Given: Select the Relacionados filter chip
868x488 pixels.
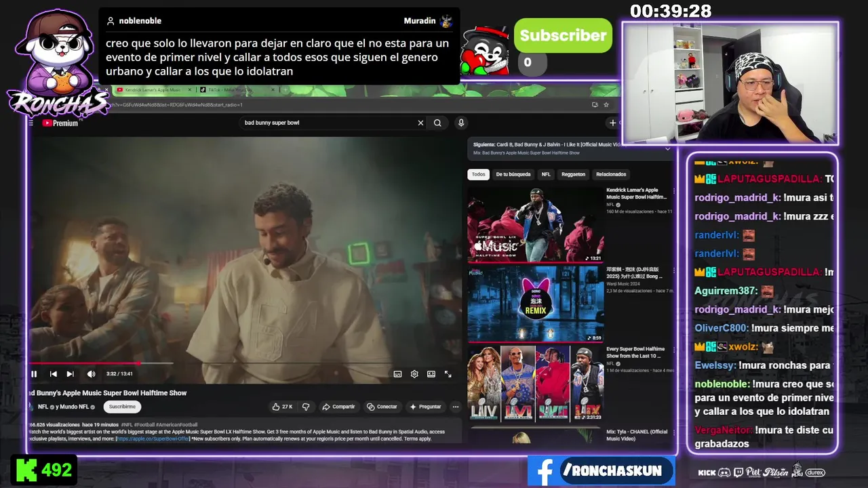Looking at the screenshot, I should click(x=611, y=174).
